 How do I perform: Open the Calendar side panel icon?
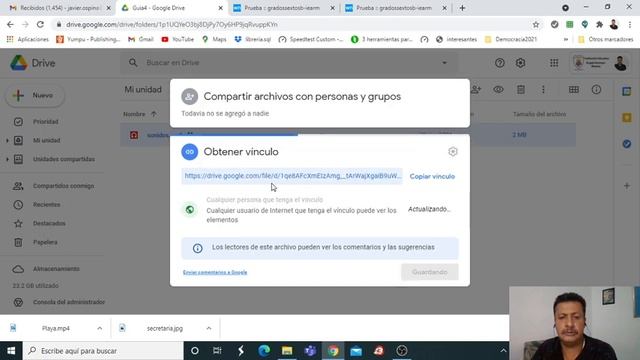[x=627, y=91]
